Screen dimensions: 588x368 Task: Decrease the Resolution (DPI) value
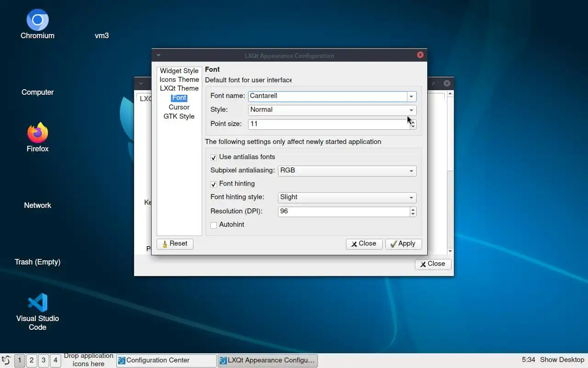413,214
